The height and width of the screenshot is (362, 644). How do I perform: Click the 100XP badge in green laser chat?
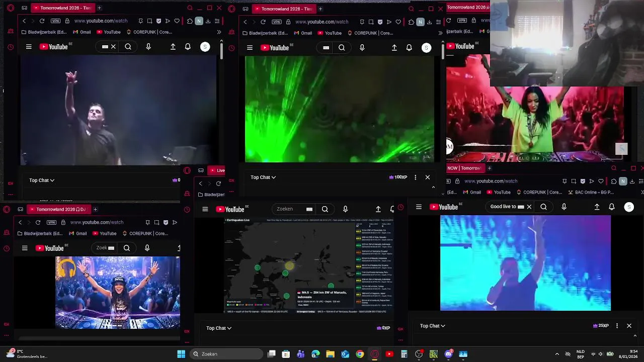398,177
